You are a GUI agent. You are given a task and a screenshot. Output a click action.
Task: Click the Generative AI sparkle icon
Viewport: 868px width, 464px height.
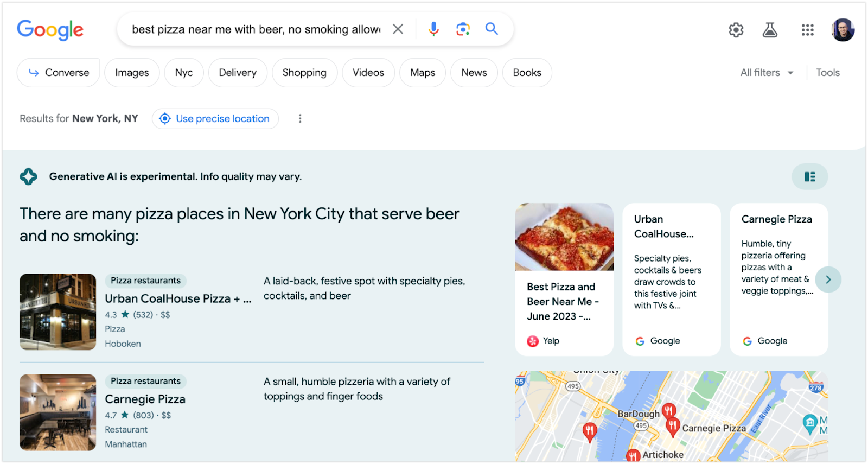click(x=28, y=176)
